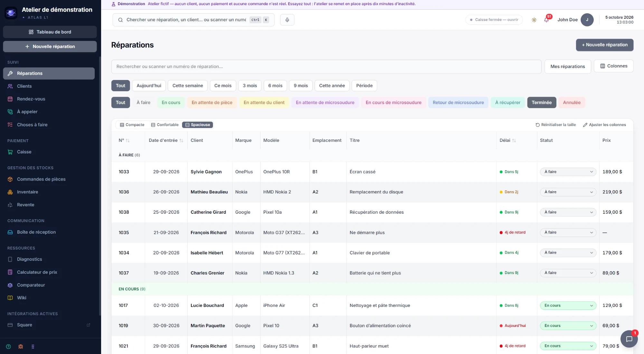Click the Tableau de bord button
644x354 pixels.
50,32
